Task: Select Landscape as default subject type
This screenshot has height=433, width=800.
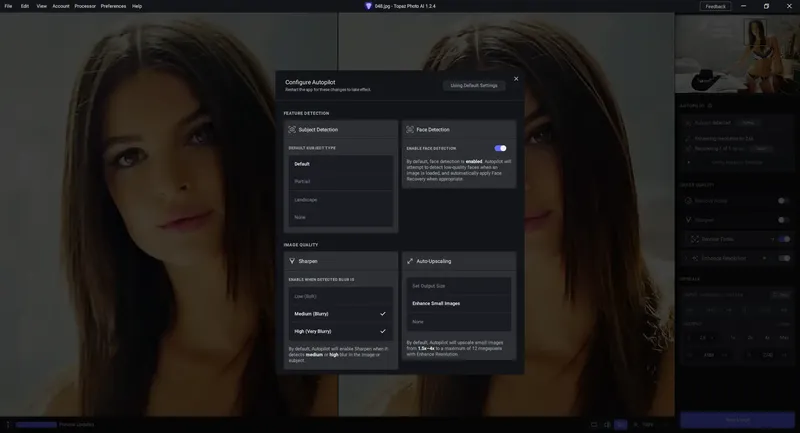Action: (340, 199)
